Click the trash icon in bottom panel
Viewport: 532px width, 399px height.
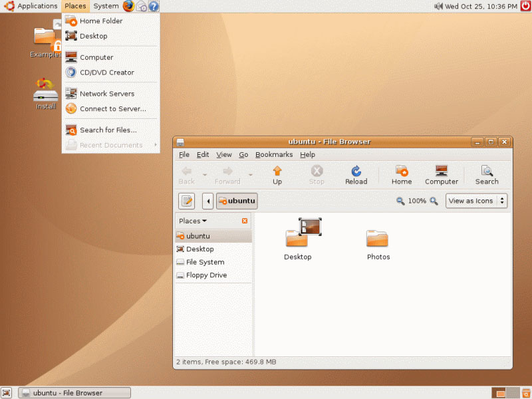coord(526,393)
